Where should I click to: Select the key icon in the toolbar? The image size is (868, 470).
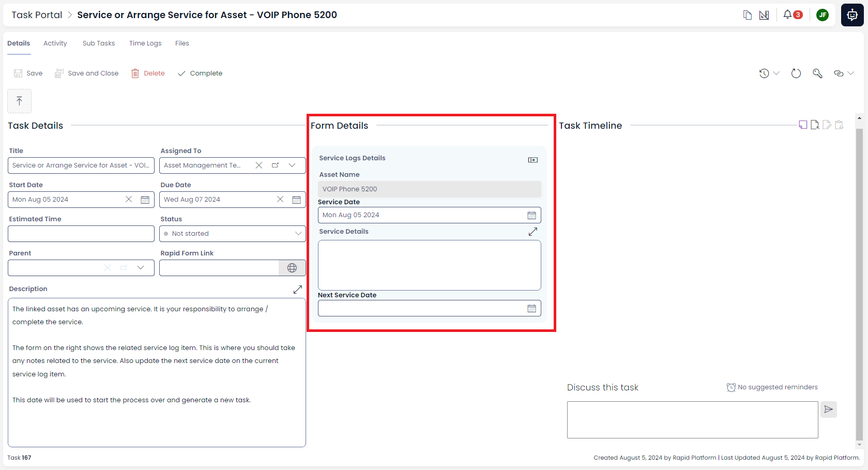click(x=818, y=73)
